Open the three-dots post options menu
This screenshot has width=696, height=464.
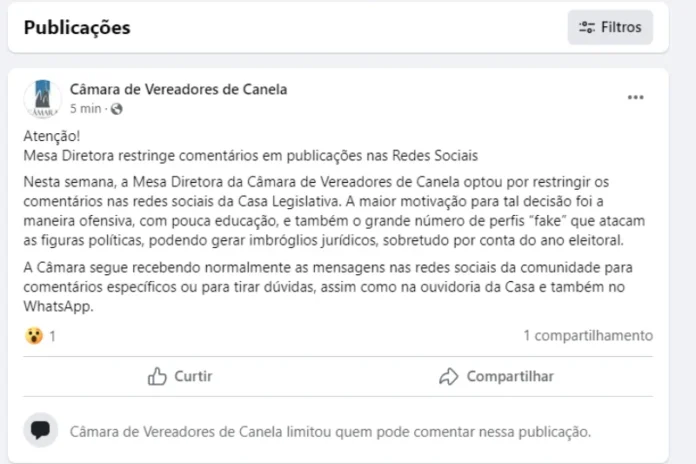(636, 98)
